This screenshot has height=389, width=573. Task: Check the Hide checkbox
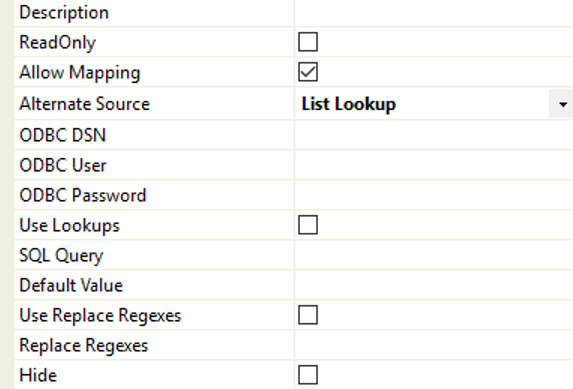308,375
